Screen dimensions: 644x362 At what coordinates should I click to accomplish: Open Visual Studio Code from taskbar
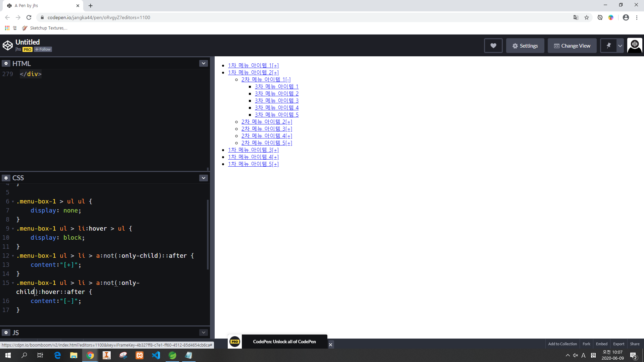click(x=156, y=355)
